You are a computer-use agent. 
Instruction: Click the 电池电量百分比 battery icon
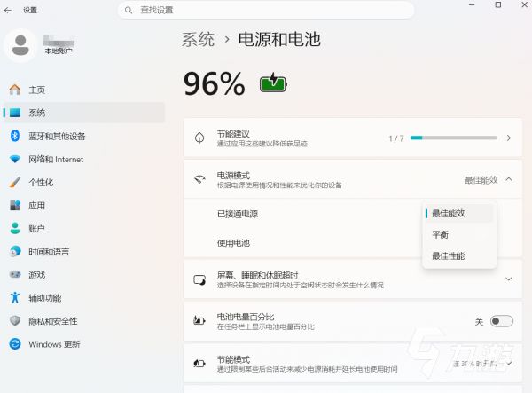(x=199, y=320)
